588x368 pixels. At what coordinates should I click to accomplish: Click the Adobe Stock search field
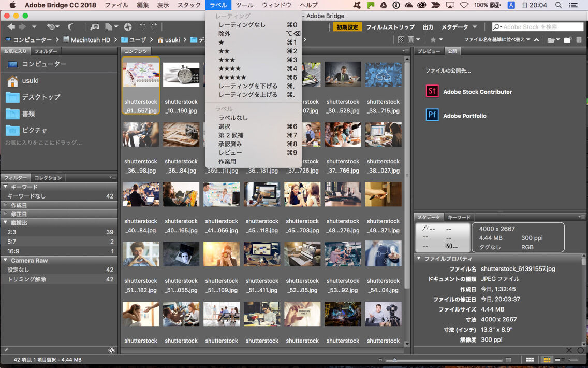537,27
